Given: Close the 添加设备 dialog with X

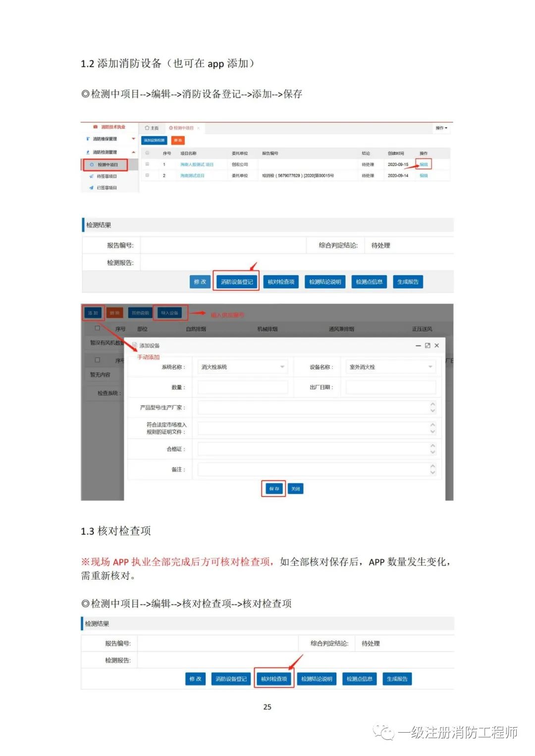Looking at the screenshot, I should (436, 346).
